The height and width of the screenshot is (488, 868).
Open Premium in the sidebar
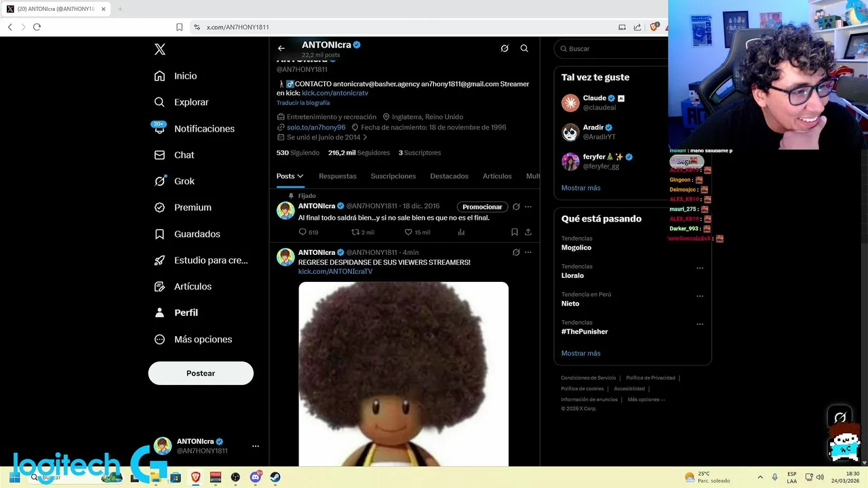[x=182, y=207]
